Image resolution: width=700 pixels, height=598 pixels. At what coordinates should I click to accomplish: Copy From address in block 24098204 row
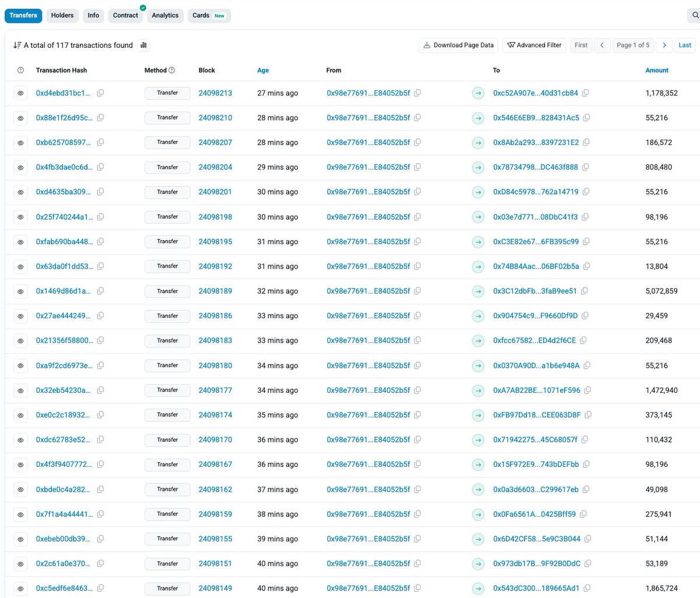click(418, 167)
